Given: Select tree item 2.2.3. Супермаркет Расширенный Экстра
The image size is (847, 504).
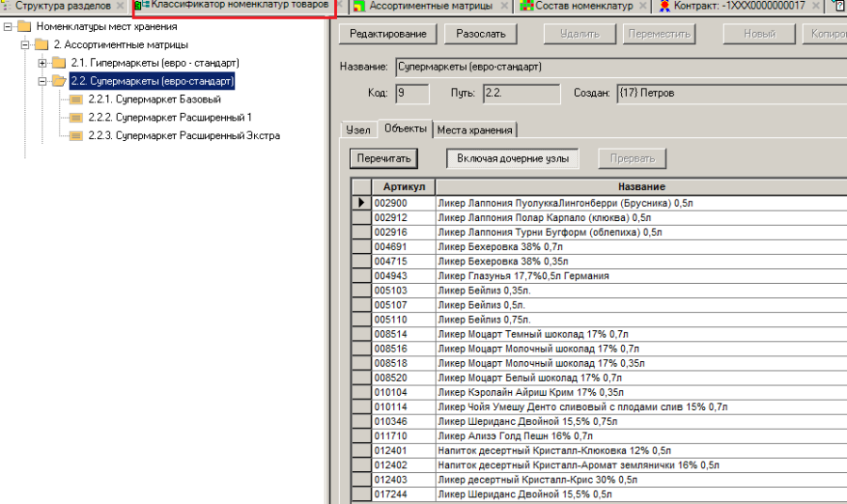Looking at the screenshot, I should (184, 136).
